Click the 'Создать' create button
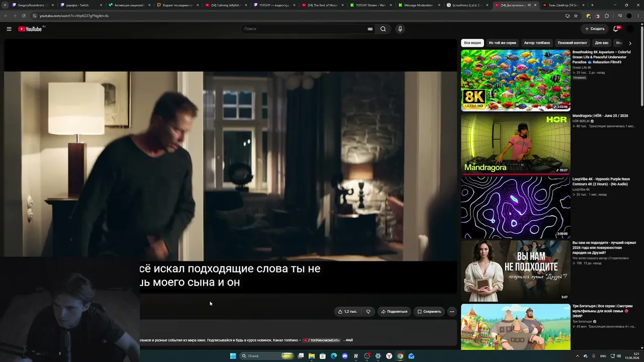The image size is (644, 362). pyautogui.click(x=595, y=29)
